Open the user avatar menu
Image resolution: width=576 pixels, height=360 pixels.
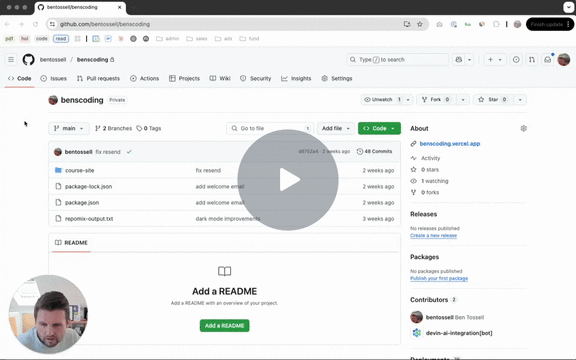point(564,60)
